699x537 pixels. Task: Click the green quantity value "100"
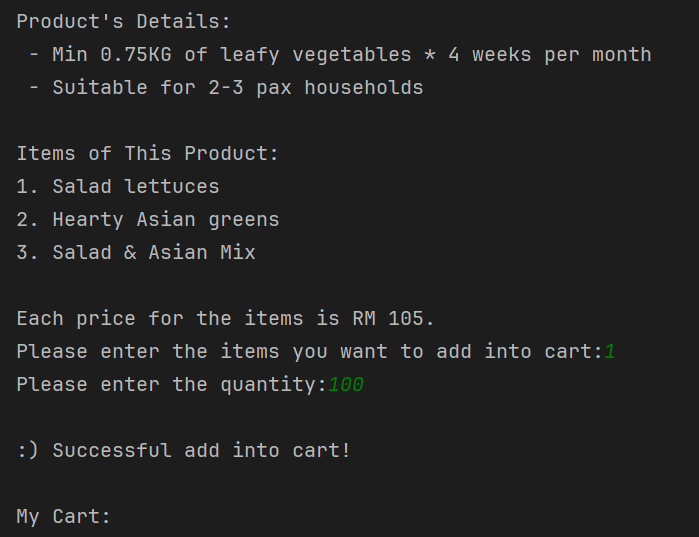346,384
